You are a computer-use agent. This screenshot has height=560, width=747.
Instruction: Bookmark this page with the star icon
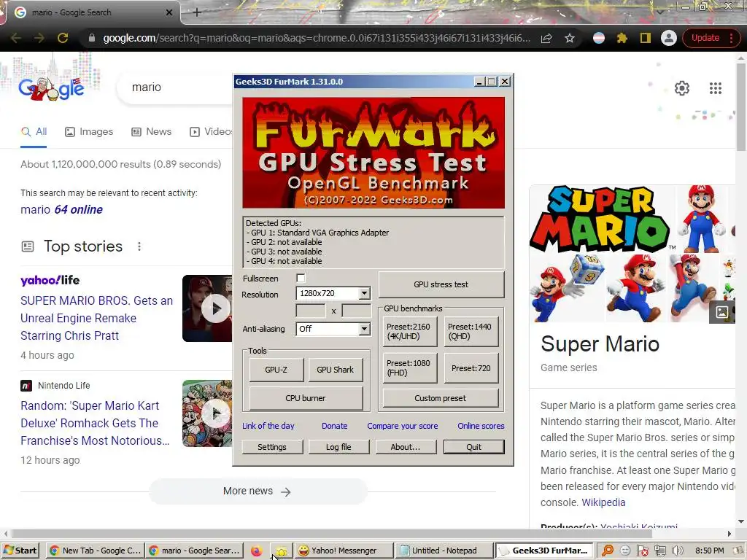(x=569, y=38)
